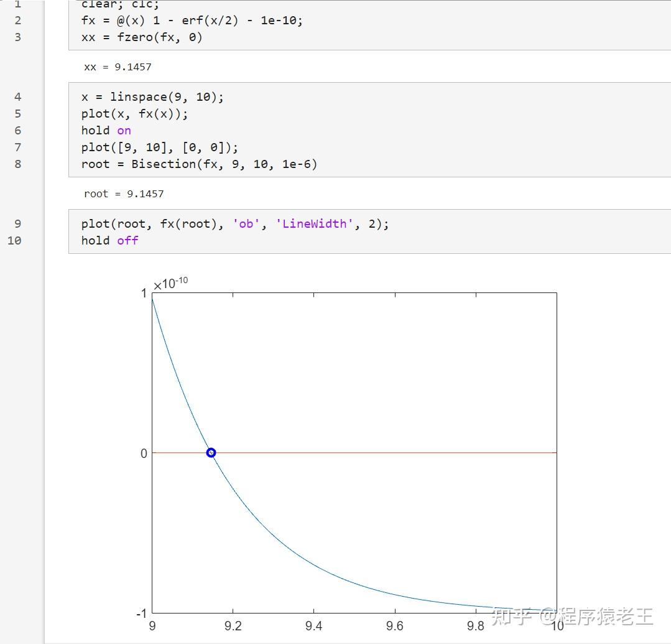Click the 'ob' string argument on line 9

click(x=246, y=224)
